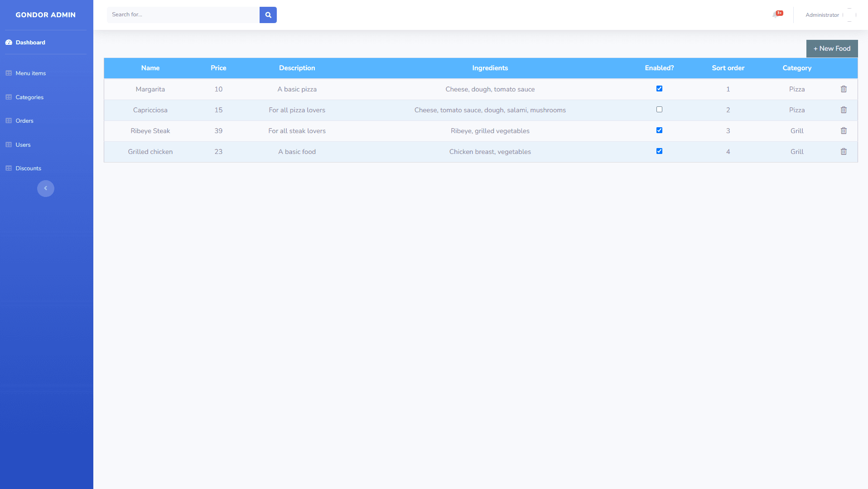This screenshot has height=489, width=868.
Task: Delete Grilled chicken with trash icon
Action: point(843,152)
